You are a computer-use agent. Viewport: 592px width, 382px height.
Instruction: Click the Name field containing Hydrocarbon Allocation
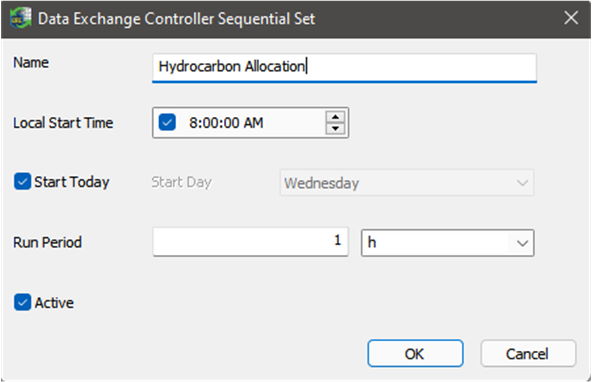tap(344, 67)
